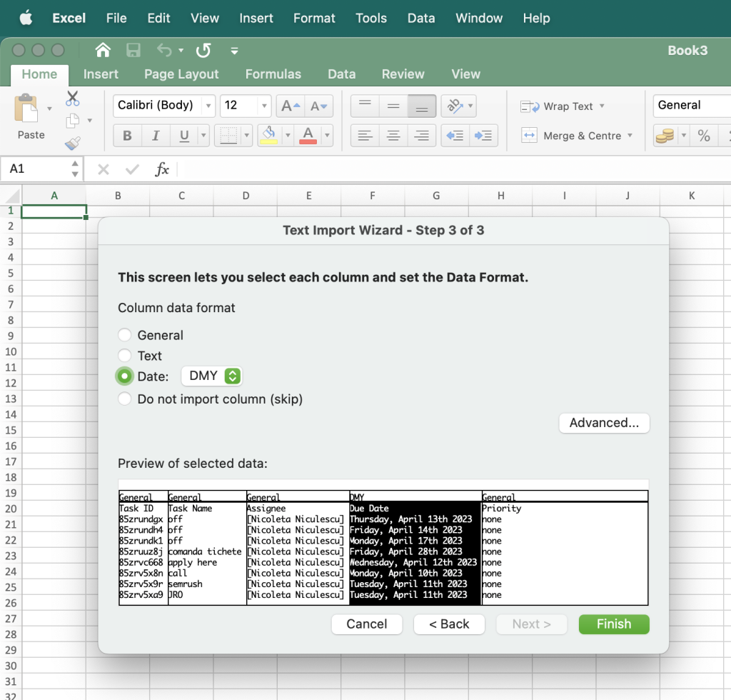Choose the General column data format
The image size is (731, 700).
(x=124, y=334)
